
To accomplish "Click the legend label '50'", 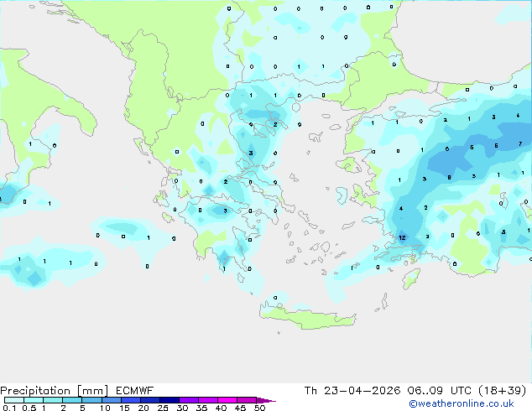I will click(259, 408).
